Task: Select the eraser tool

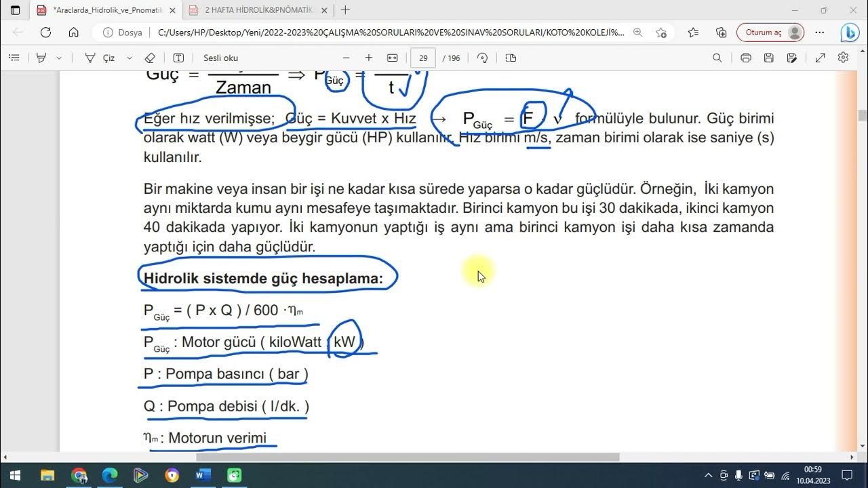Action: (x=151, y=58)
